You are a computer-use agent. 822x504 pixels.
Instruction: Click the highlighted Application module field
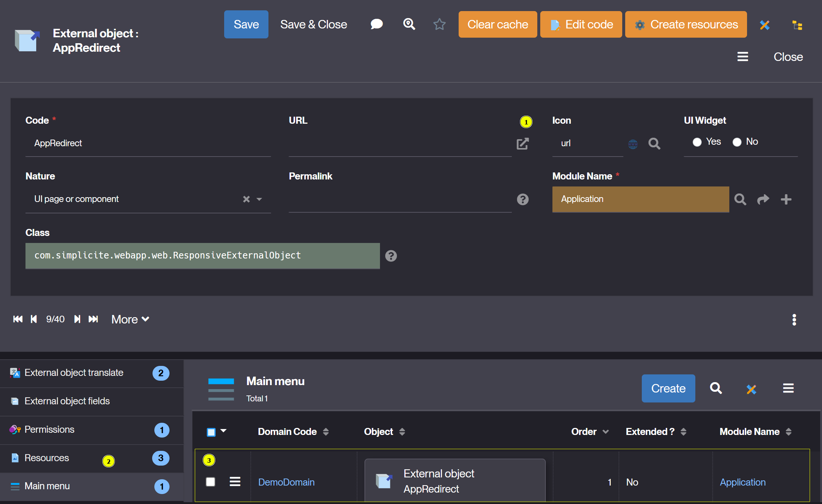point(640,199)
